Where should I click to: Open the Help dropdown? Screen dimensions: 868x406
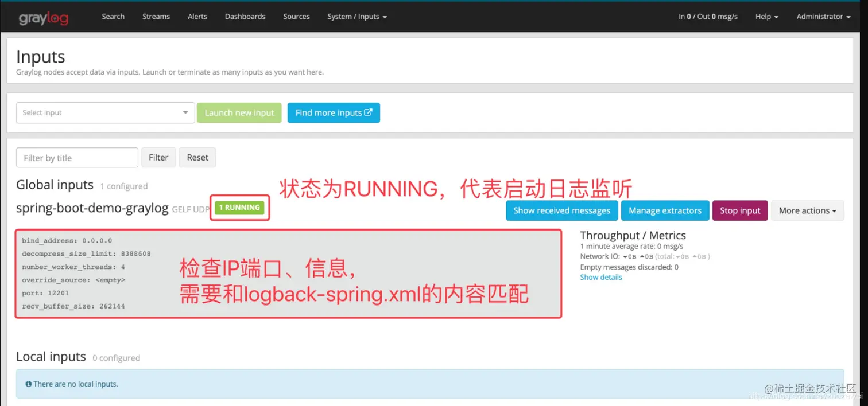[766, 17]
